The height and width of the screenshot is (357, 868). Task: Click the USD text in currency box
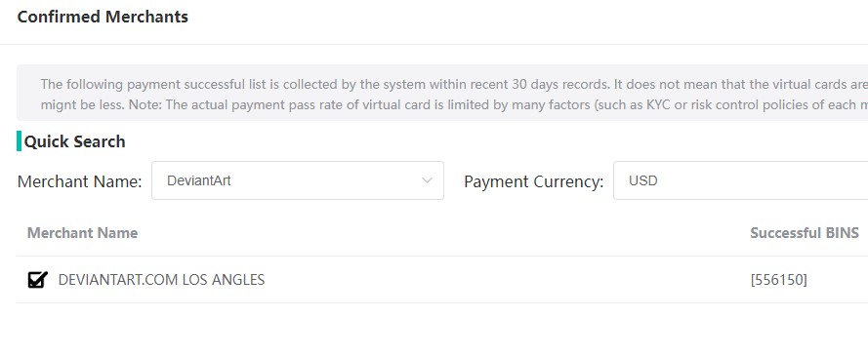[643, 180]
